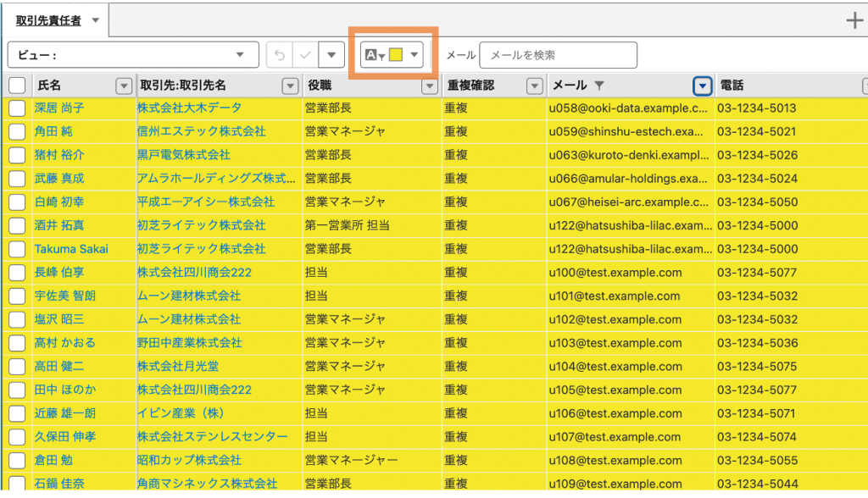The width and height of the screenshot is (868, 498).
Task: Expand the highlighted メール column dropdown arrow
Action: [702, 86]
